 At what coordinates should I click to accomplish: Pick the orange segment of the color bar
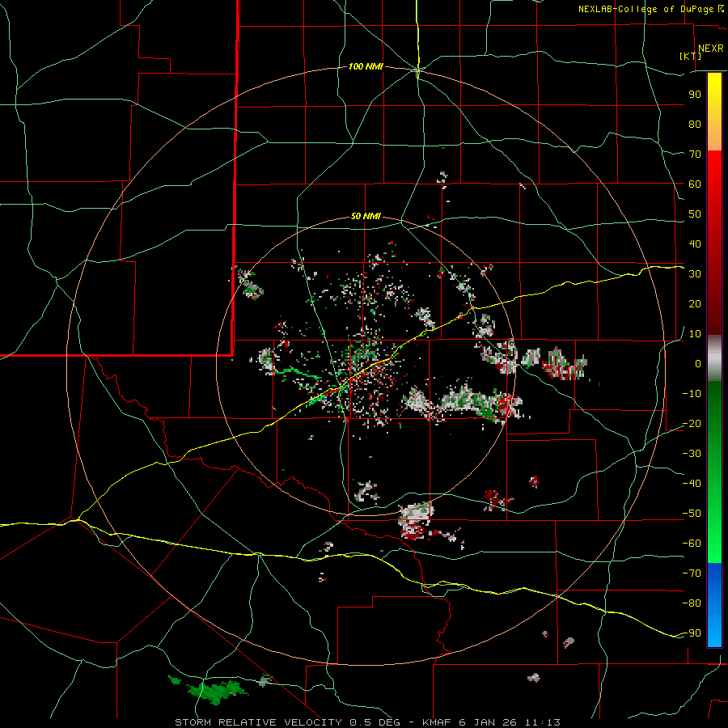pyautogui.click(x=714, y=134)
